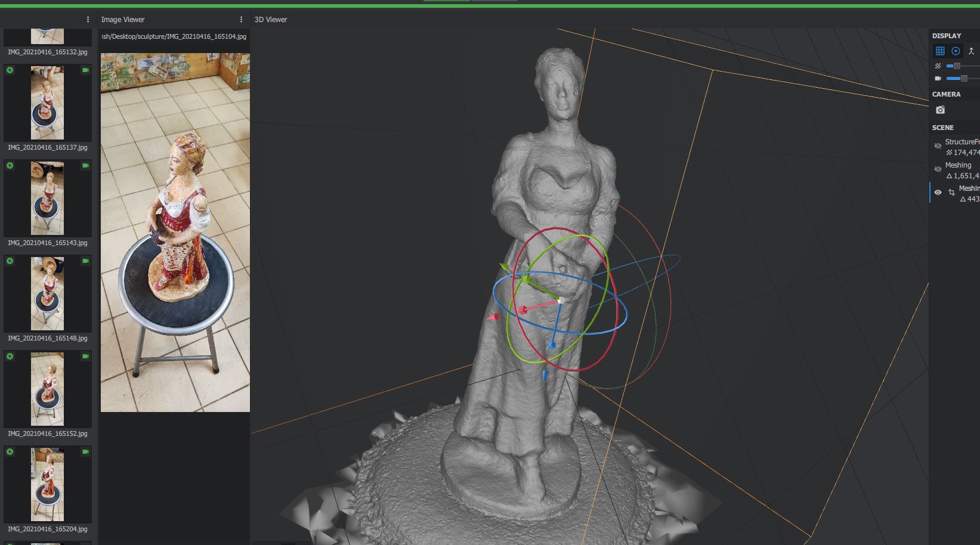Click green aperture icon on IMG_20210416_165204
The image size is (980, 545).
click(x=10, y=452)
